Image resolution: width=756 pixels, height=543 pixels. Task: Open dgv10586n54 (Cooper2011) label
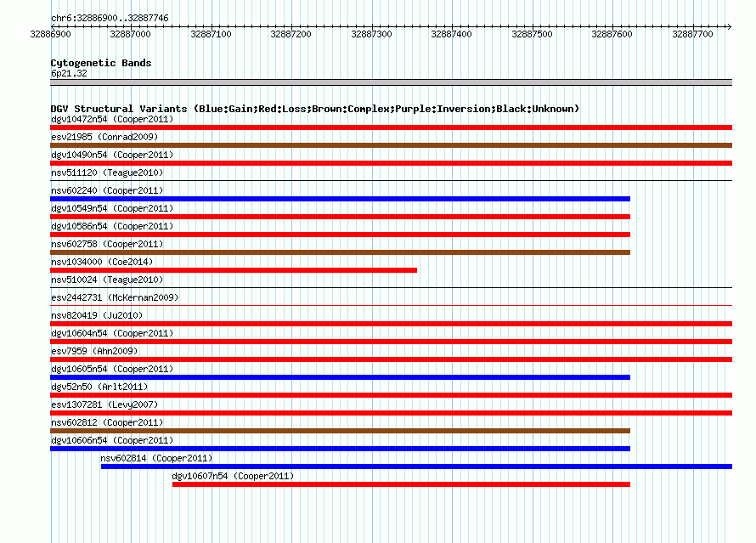(112, 226)
